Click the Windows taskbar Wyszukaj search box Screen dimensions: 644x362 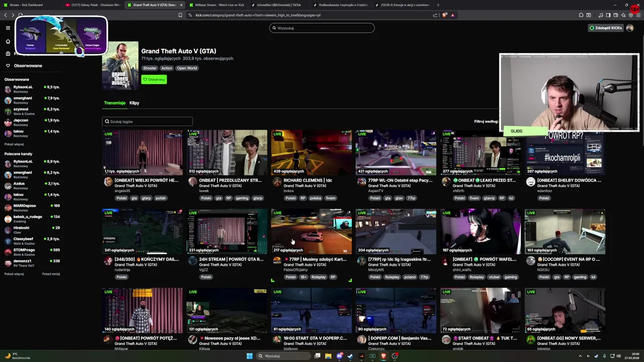283,356
